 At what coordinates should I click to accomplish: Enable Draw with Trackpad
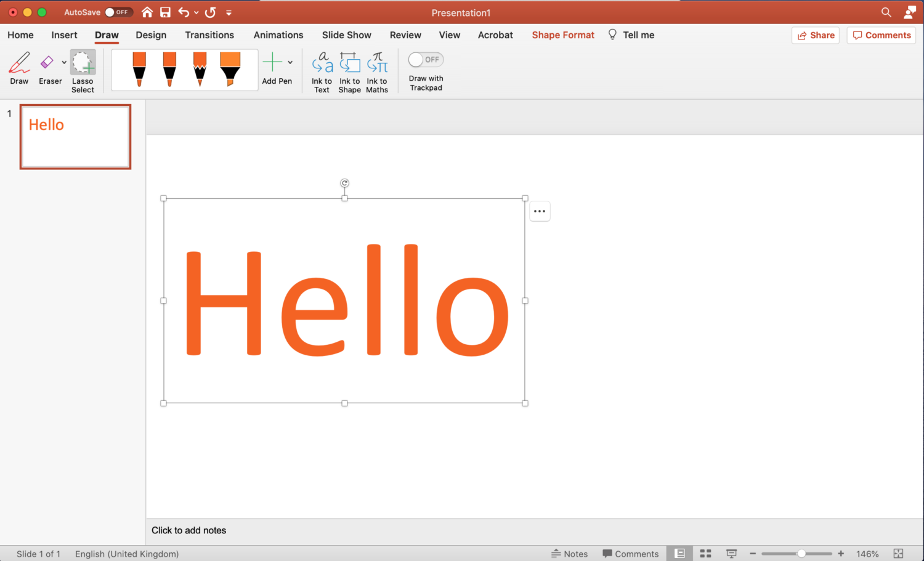(426, 59)
